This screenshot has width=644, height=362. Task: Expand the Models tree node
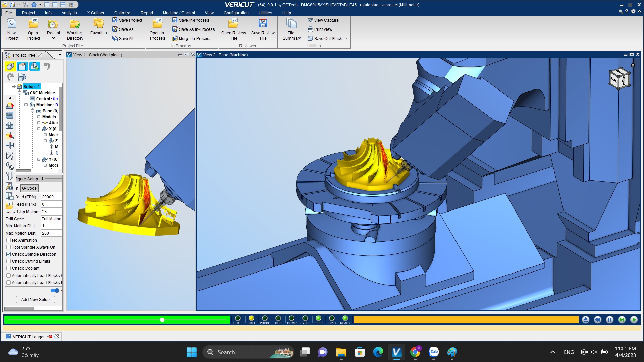(39, 117)
